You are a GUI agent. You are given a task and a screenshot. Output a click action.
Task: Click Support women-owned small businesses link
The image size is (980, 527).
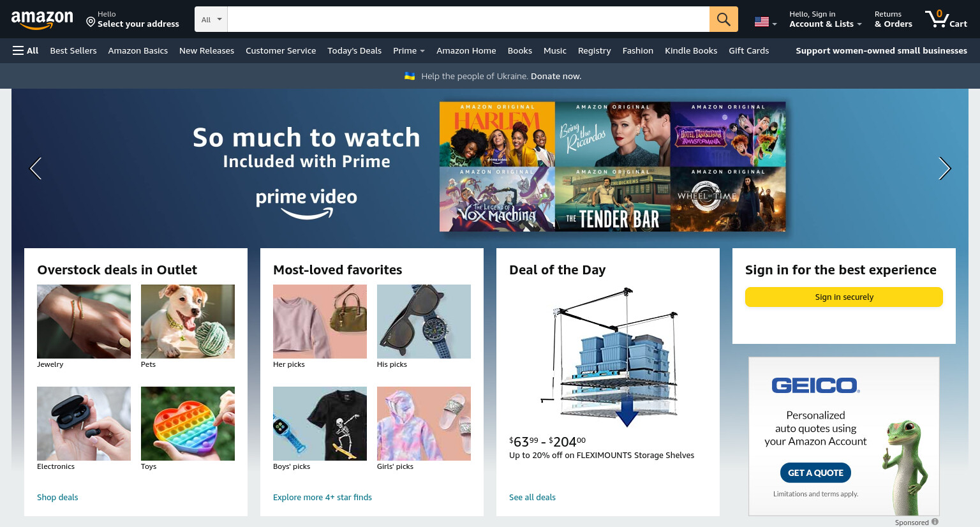coord(881,50)
